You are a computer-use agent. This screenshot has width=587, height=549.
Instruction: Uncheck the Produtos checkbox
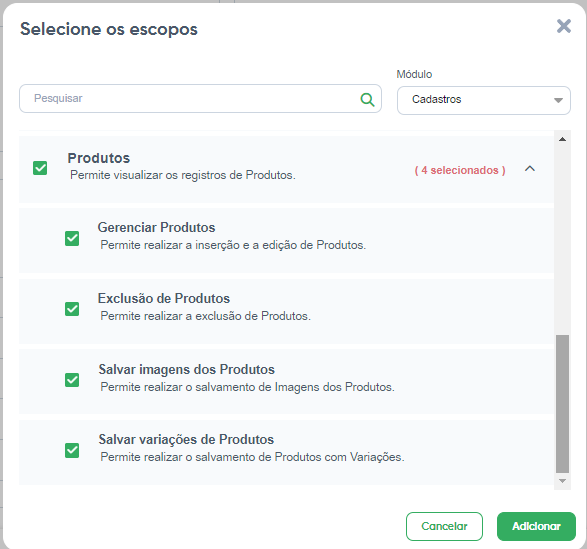click(x=40, y=168)
